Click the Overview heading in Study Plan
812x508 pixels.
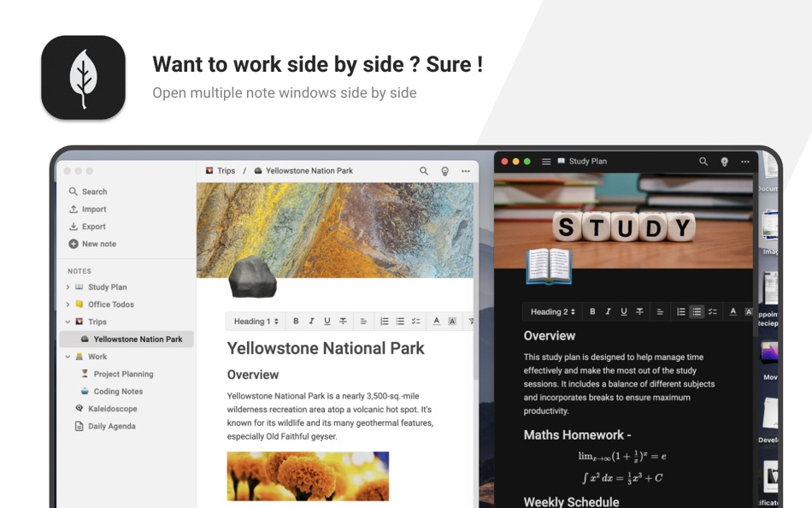(x=550, y=336)
